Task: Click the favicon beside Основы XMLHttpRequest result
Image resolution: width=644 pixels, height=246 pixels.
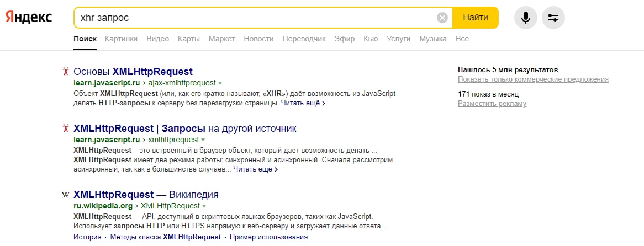Action: [65, 72]
